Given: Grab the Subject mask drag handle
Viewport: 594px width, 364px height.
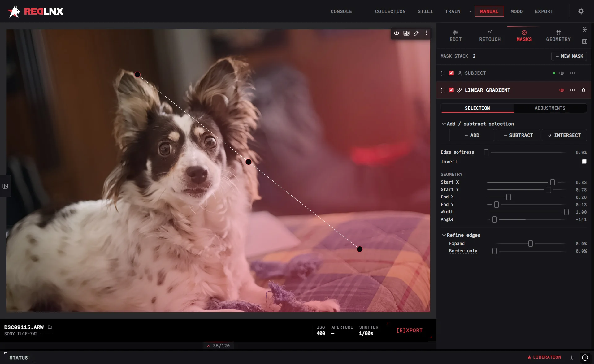Looking at the screenshot, I should pos(443,73).
